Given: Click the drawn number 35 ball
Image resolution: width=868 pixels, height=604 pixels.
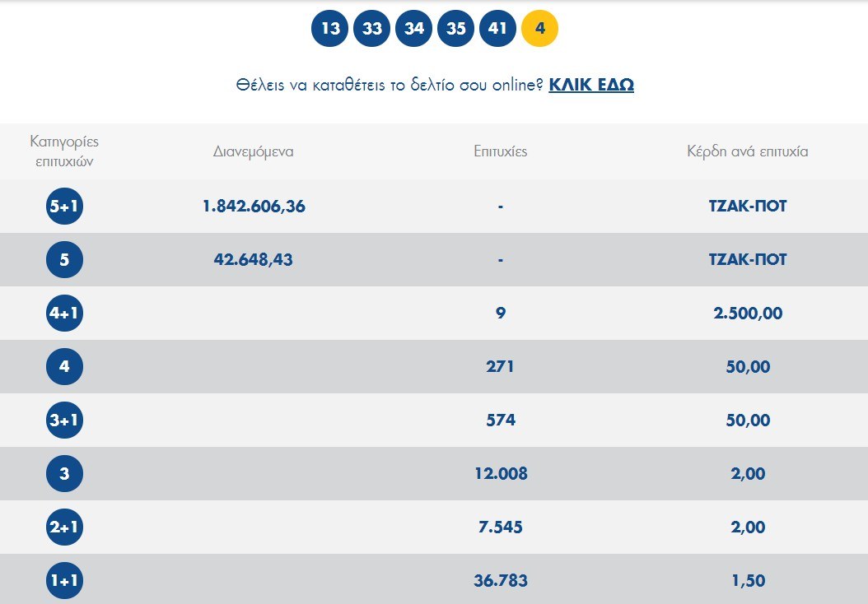Looking at the screenshot, I should click(456, 29).
